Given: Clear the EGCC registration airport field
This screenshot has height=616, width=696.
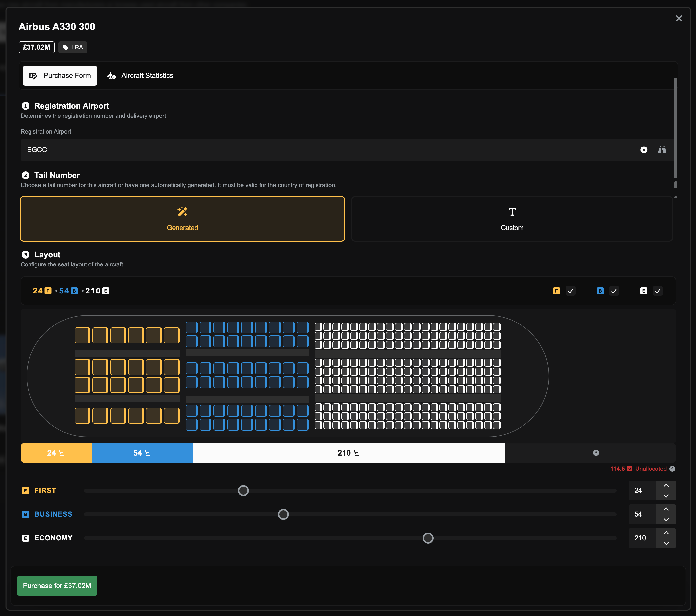Looking at the screenshot, I should (x=643, y=150).
